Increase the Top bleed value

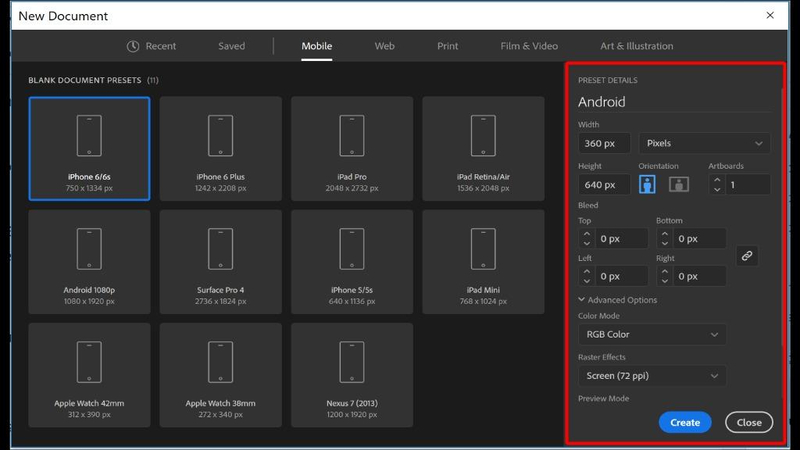(586, 234)
